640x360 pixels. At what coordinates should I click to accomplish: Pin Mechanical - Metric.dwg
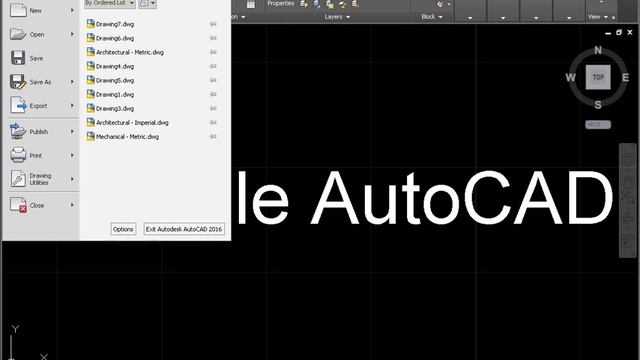[x=213, y=137]
